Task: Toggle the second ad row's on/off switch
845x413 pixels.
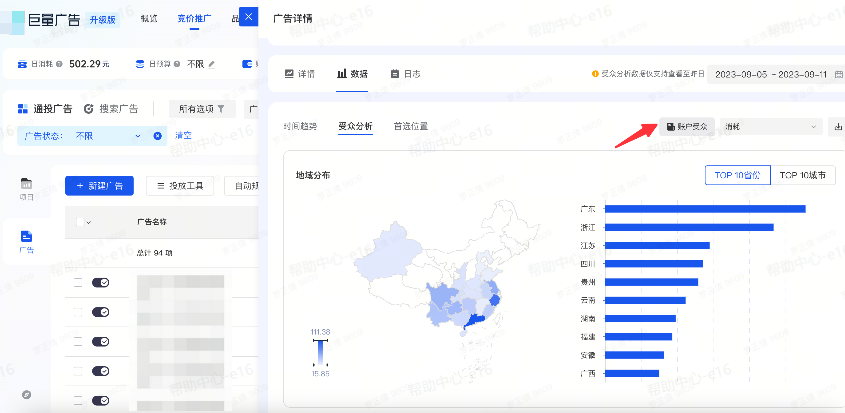Action: click(x=101, y=312)
